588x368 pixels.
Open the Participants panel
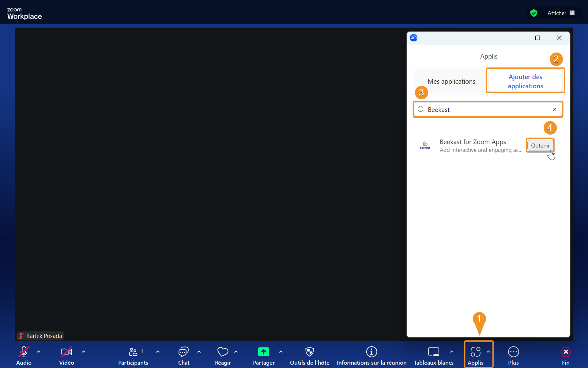point(133,352)
